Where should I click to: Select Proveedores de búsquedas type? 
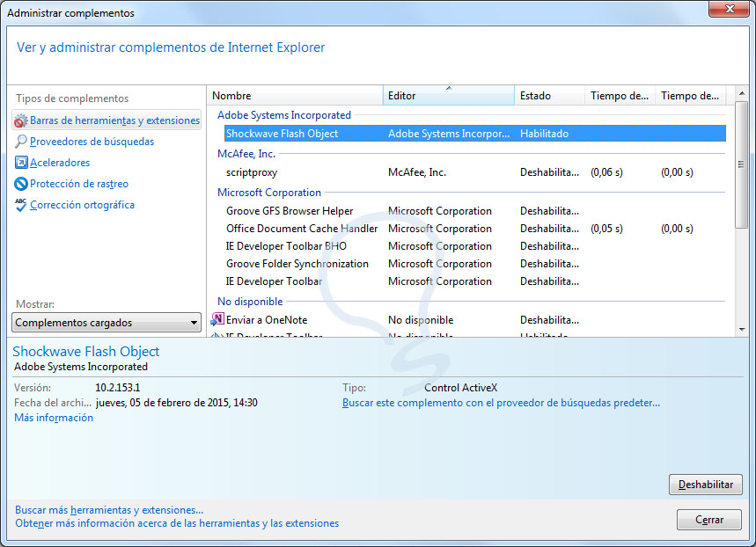tap(92, 142)
